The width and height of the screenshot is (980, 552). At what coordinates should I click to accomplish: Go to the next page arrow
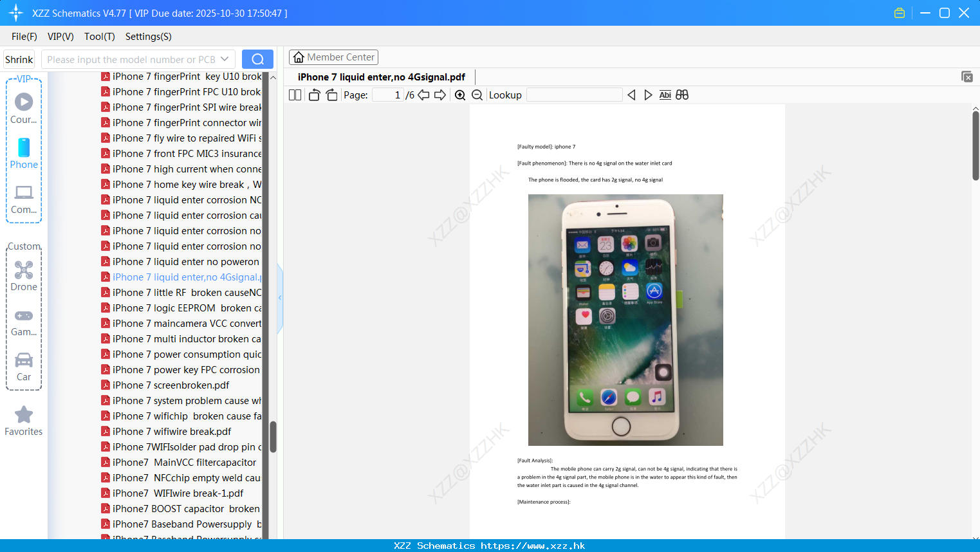point(440,95)
